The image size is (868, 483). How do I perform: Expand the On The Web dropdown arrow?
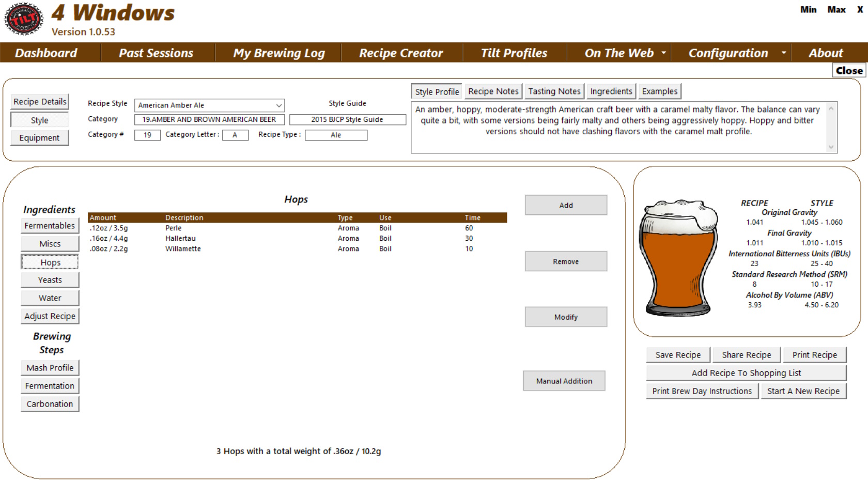663,53
